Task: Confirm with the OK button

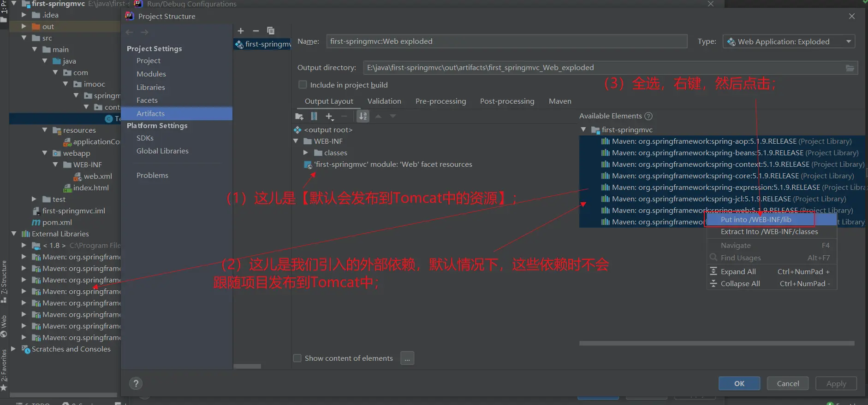Action: click(x=739, y=383)
